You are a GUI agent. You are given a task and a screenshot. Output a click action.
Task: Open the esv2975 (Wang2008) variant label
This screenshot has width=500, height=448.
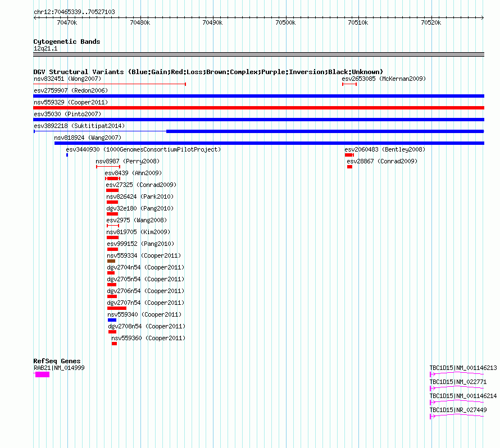[x=137, y=220]
